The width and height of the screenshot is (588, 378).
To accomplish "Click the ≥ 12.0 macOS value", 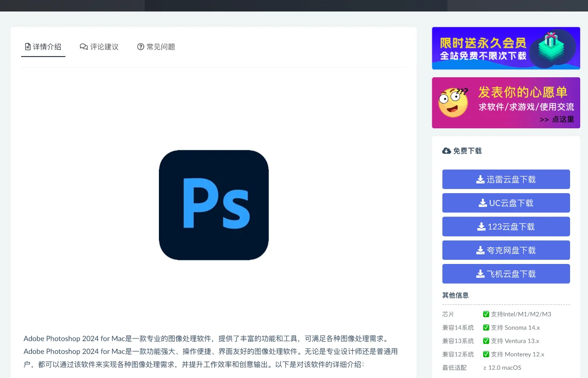I will pyautogui.click(x=502, y=367).
